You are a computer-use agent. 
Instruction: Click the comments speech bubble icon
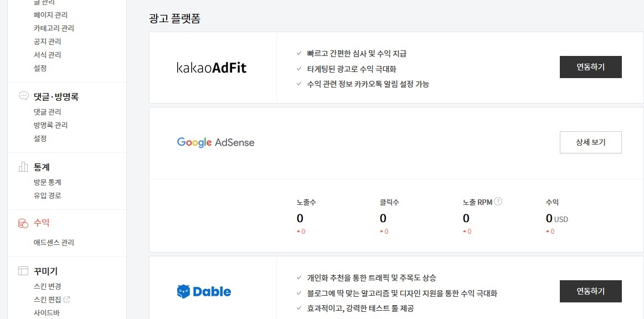point(23,96)
